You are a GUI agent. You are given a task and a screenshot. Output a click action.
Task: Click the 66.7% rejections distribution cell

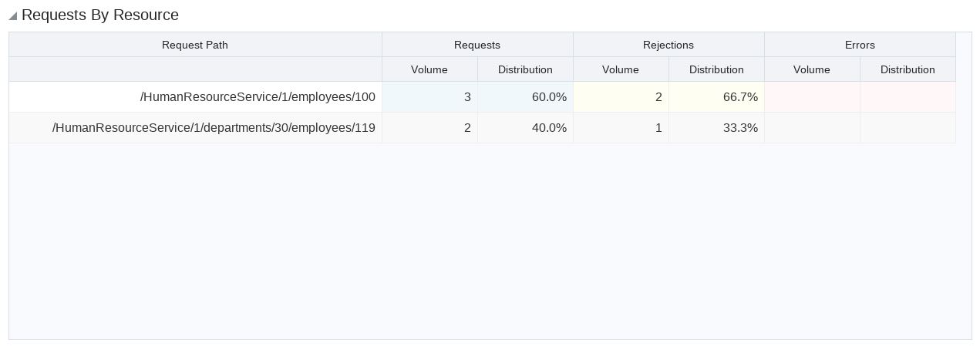[716, 97]
